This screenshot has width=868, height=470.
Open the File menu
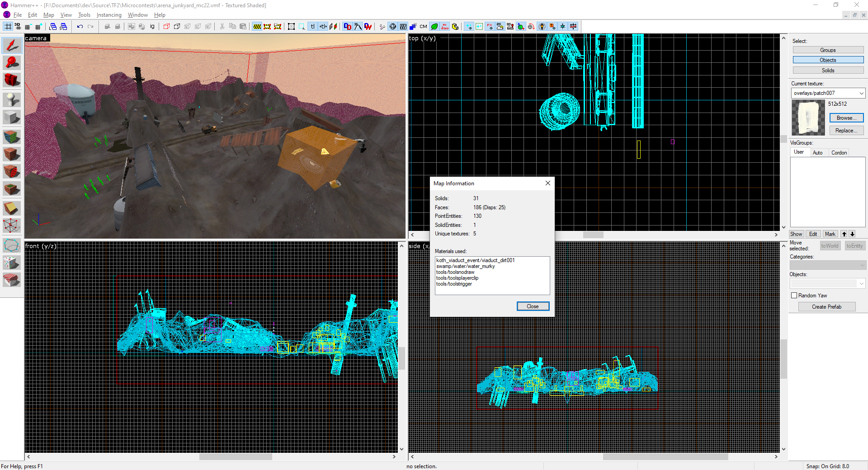[x=18, y=15]
